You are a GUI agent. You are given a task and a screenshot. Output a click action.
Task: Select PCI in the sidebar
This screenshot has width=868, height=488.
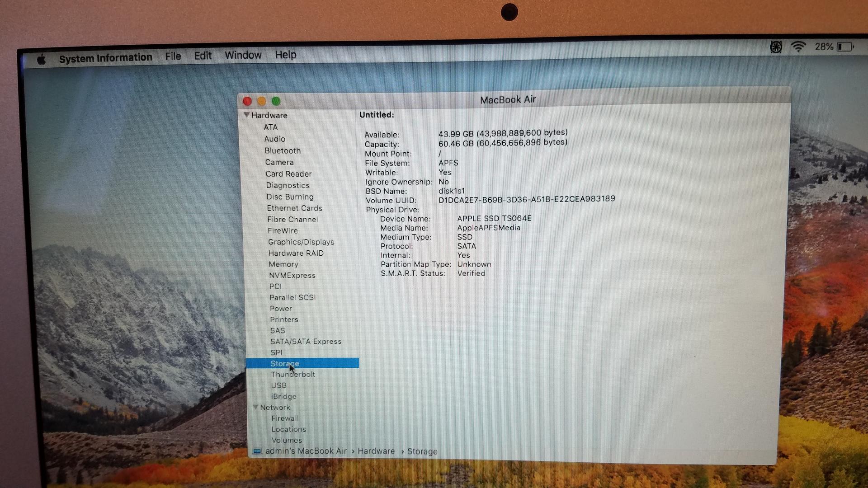point(275,286)
